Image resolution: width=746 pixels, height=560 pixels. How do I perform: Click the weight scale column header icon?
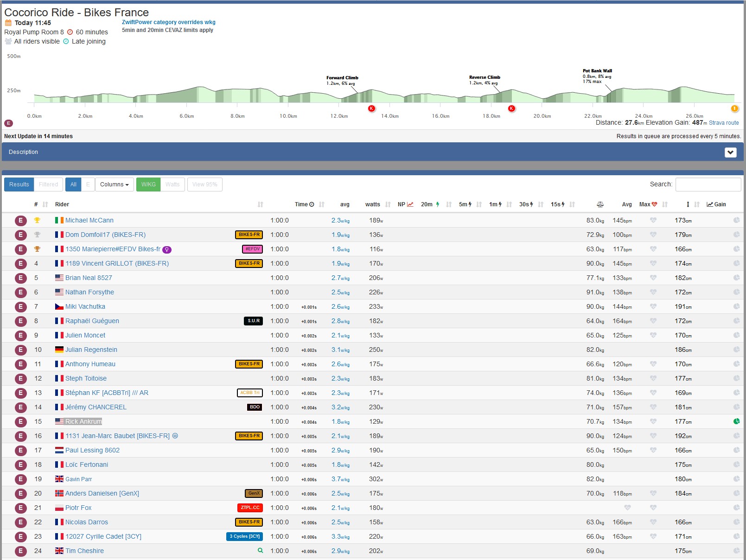[x=600, y=204]
